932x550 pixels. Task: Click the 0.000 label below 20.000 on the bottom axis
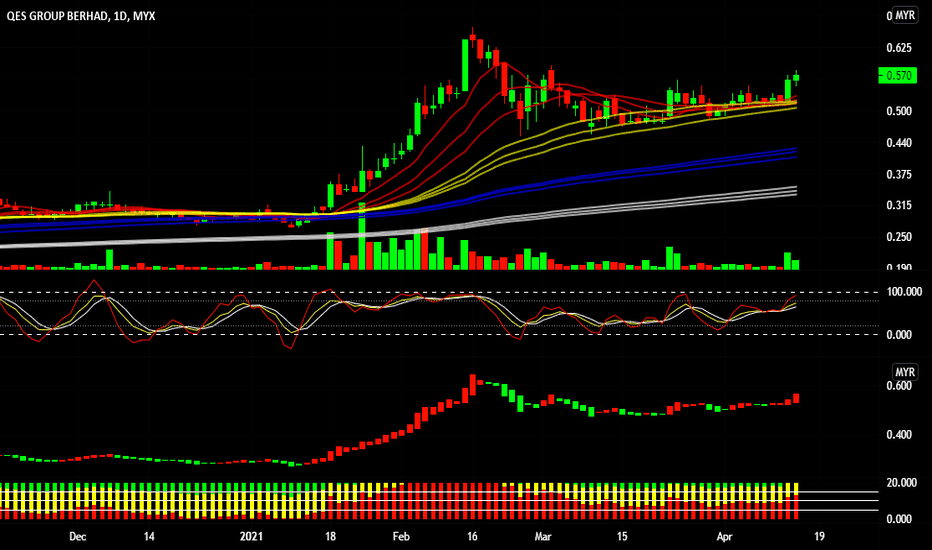[x=899, y=519]
